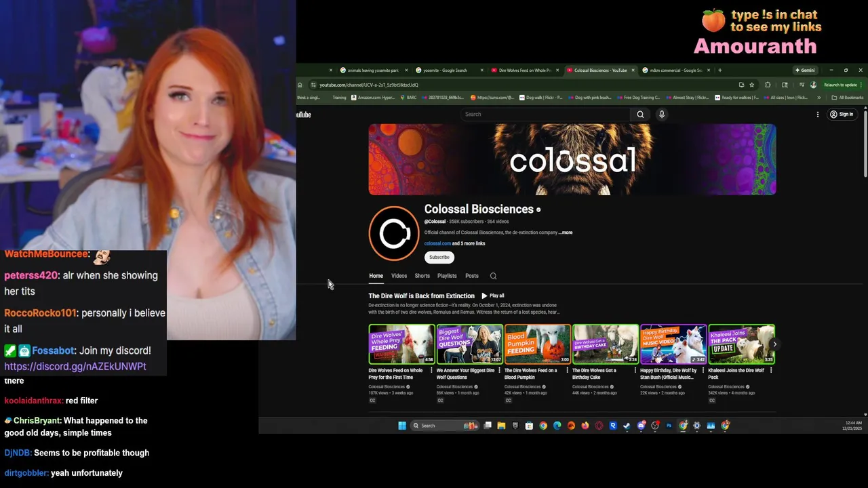
Task: Open Microsoft Store from the taskbar
Action: (529, 426)
